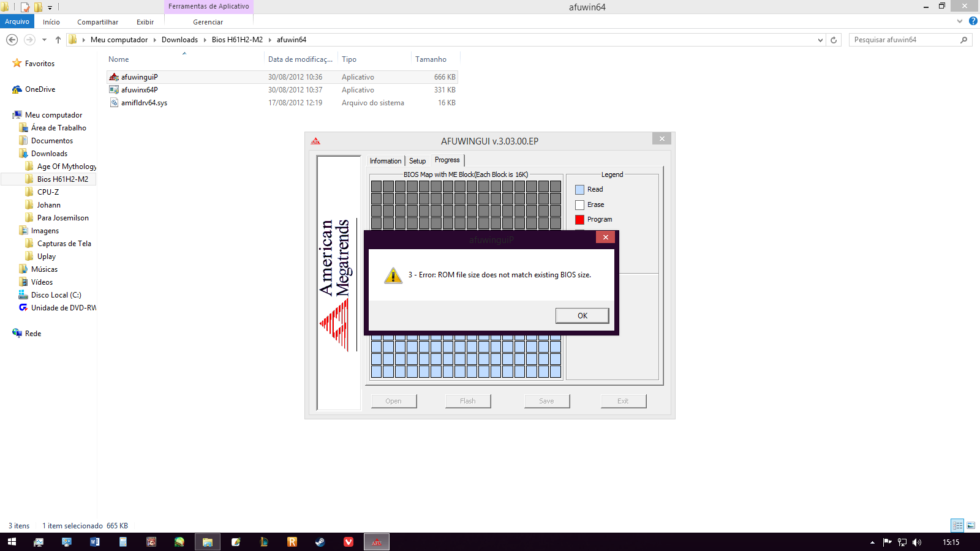
Task: Open the Arquivo ribbon menu
Action: [x=17, y=21]
